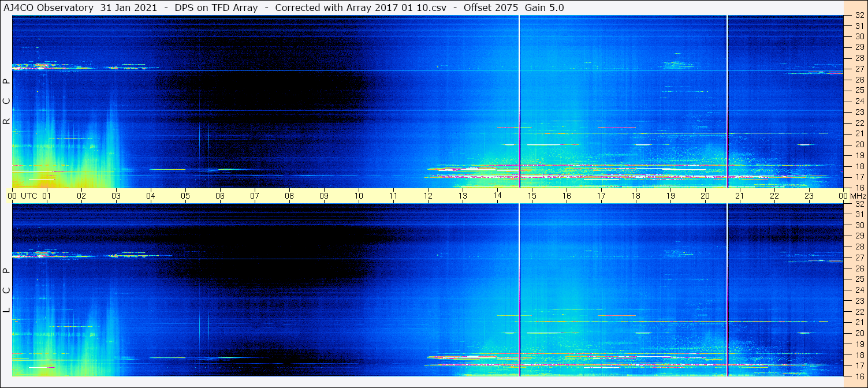Click the "32" MHz tick in LCP panel
Image resolution: width=868 pixels, height=388 pixels.
pyautogui.click(x=859, y=204)
